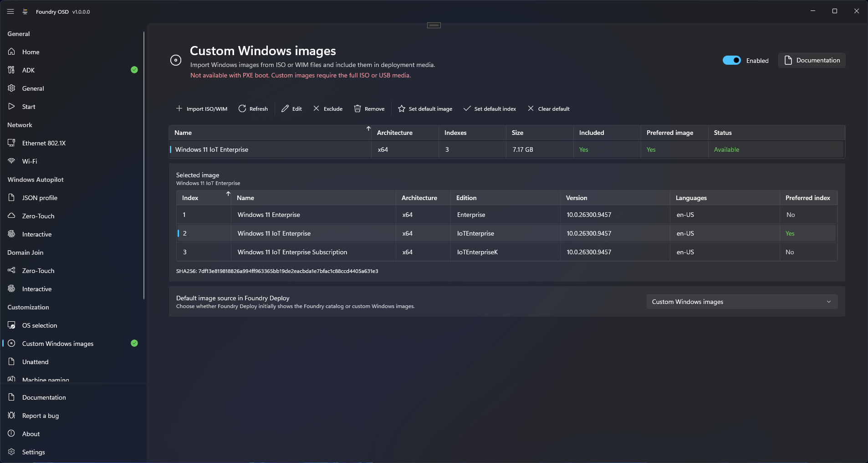Viewport: 868px width, 463px height.
Task: Sort images table by Name column
Action: (270, 133)
